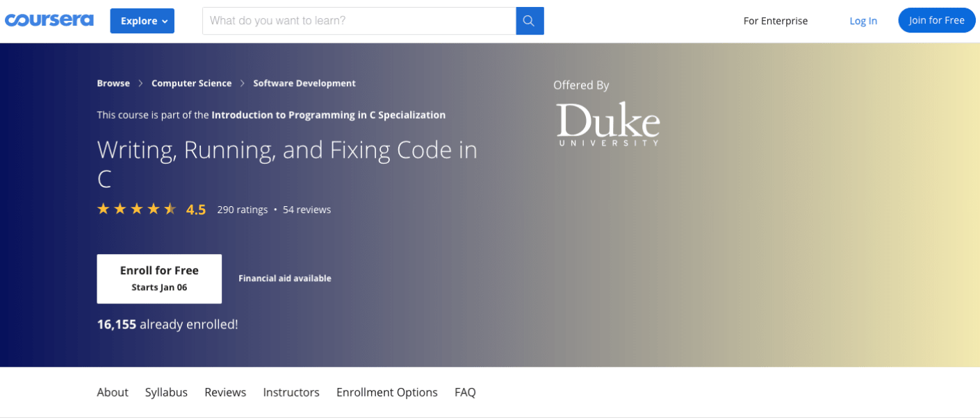Select the Syllabus tab
The height and width of the screenshot is (420, 980).
tap(166, 392)
